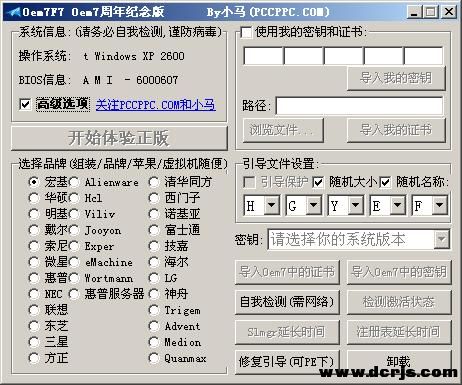Open the dropdown showing letter H
Image resolution: width=462 pixels, height=385 pixels.
click(272, 205)
